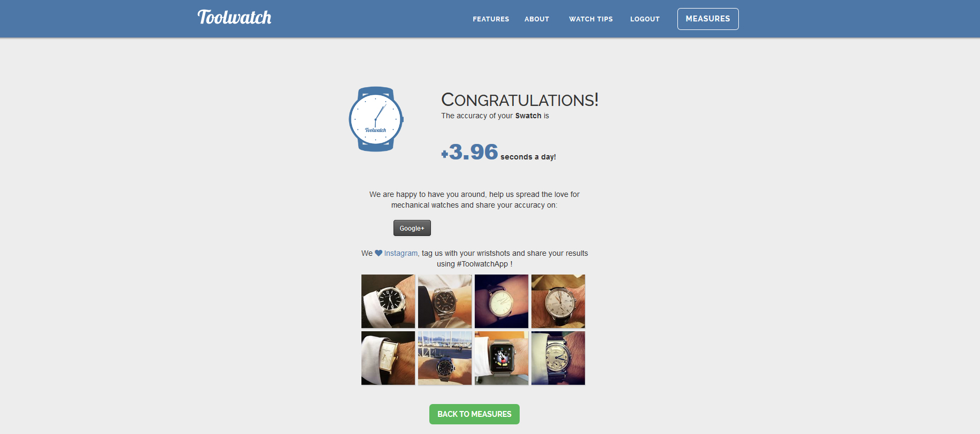Click the Measures outlined button
Viewport: 980px width, 434px height.
point(708,19)
